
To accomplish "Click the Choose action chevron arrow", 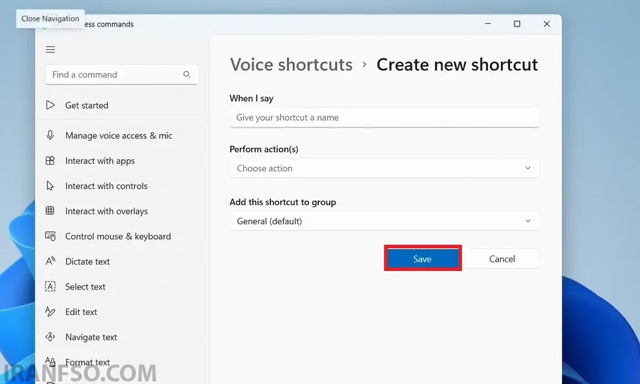I will click(528, 168).
